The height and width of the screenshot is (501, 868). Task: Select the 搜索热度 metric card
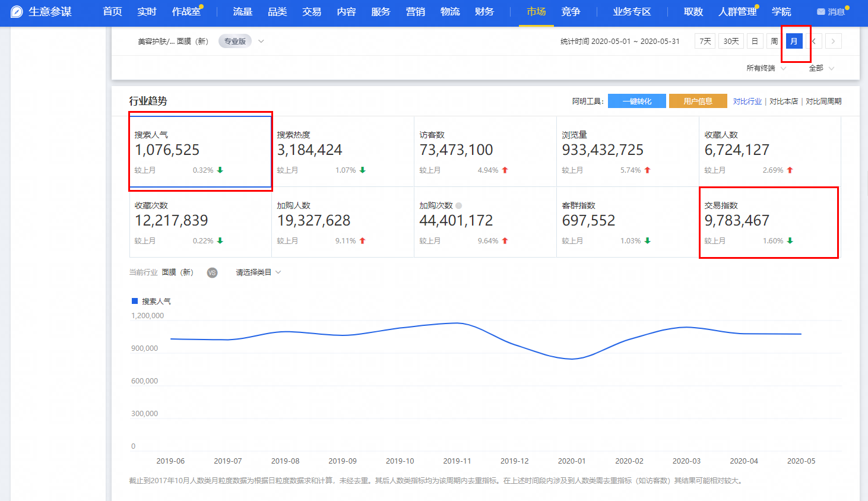click(343, 151)
